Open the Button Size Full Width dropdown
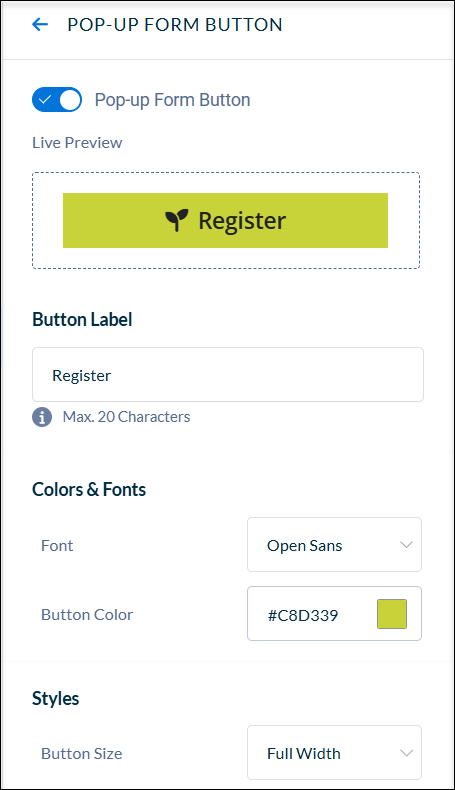Image resolution: width=455 pixels, height=790 pixels. click(x=334, y=753)
